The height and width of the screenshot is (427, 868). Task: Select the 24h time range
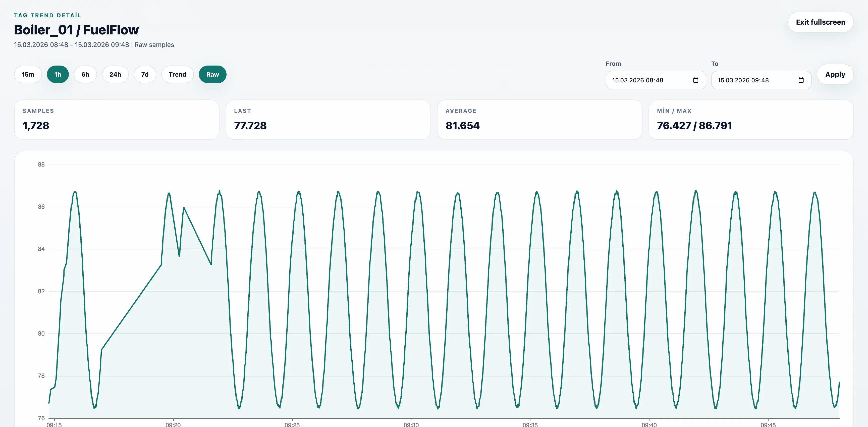pos(115,74)
